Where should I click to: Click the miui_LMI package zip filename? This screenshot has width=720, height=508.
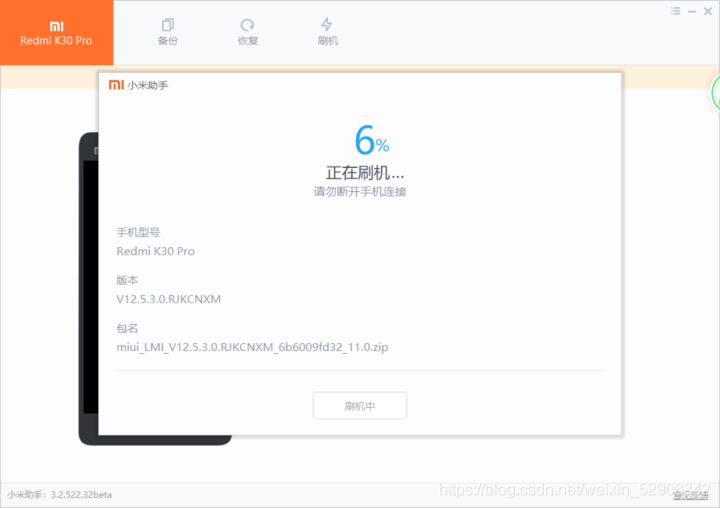coord(252,347)
